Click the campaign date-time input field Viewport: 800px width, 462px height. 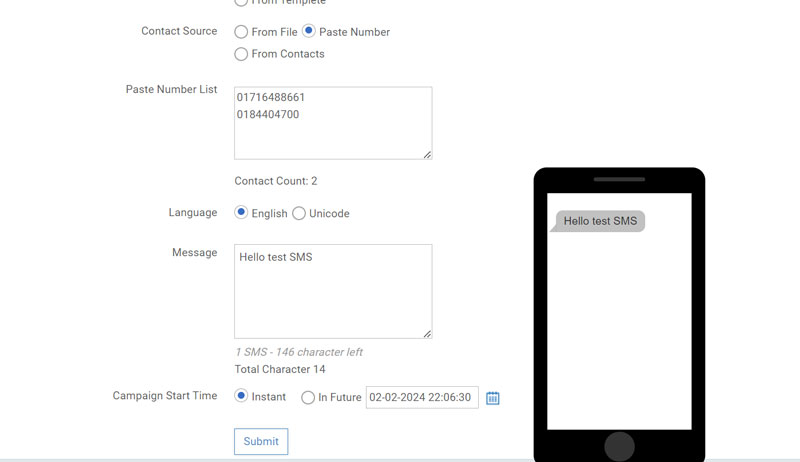(x=421, y=398)
